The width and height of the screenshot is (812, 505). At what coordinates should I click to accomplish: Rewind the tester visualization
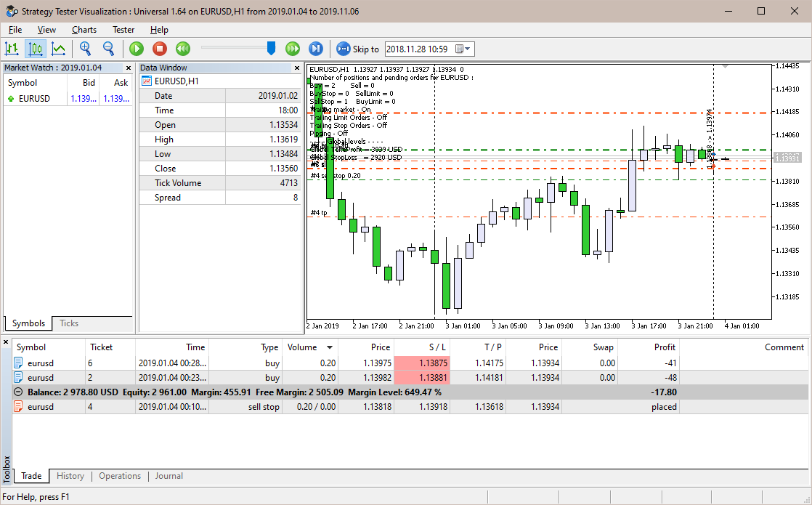[x=182, y=49]
